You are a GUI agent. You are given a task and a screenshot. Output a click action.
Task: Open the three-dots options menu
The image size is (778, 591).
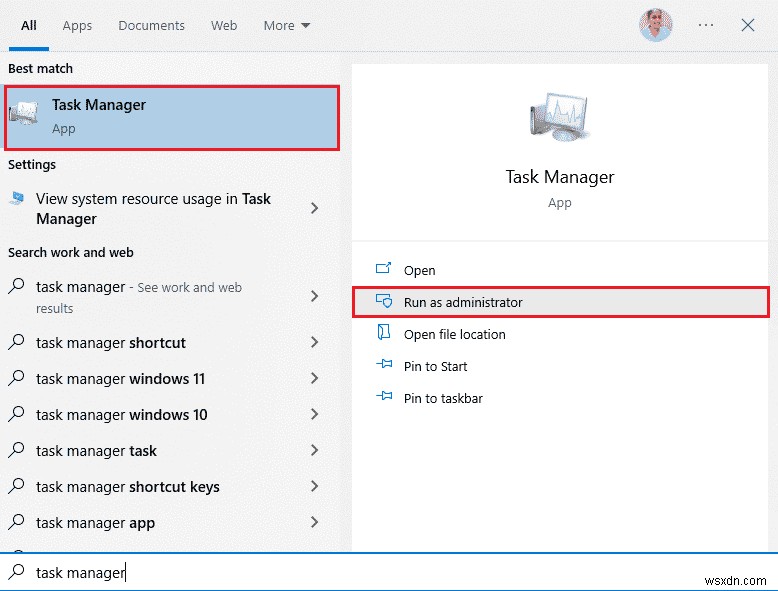click(x=706, y=25)
